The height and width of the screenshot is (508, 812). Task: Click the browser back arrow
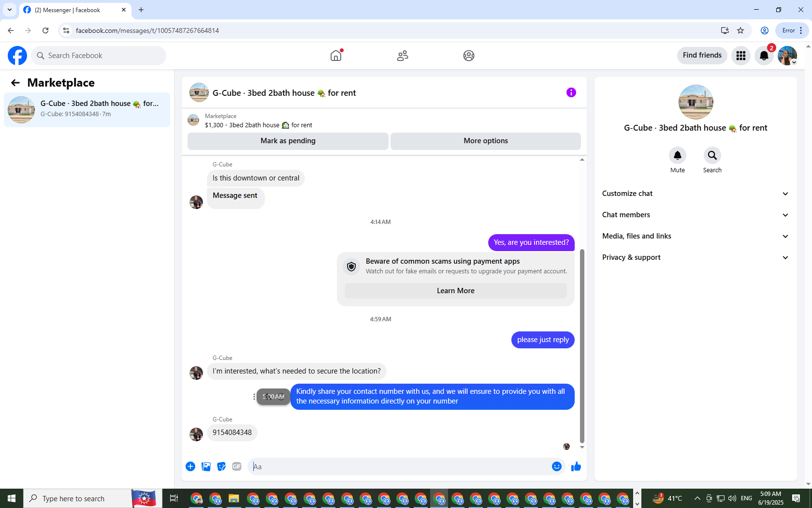11,30
